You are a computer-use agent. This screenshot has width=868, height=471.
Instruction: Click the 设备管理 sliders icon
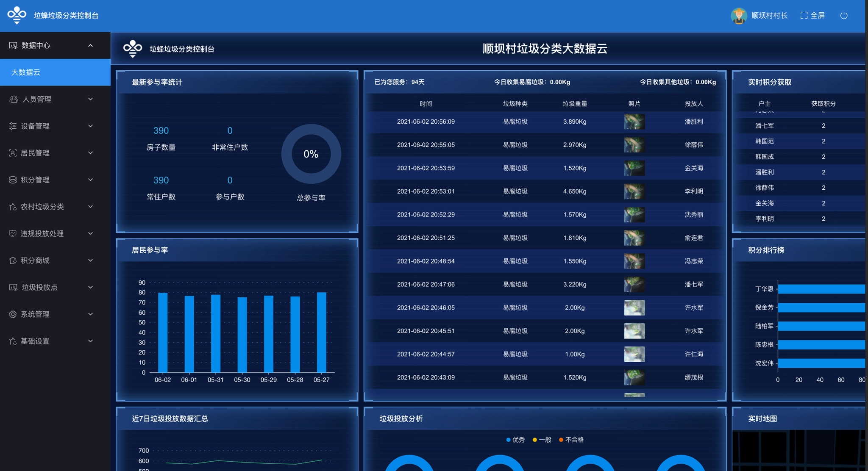tap(13, 126)
